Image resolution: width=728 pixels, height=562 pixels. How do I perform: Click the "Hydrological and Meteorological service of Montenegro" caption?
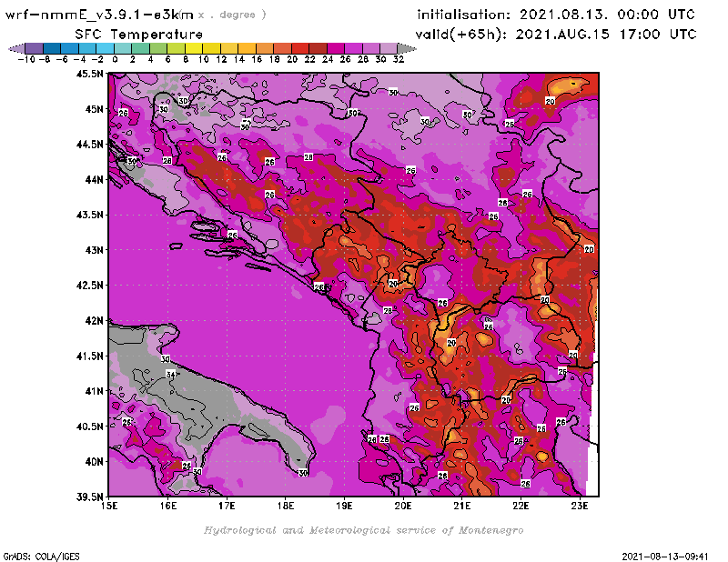(363, 530)
